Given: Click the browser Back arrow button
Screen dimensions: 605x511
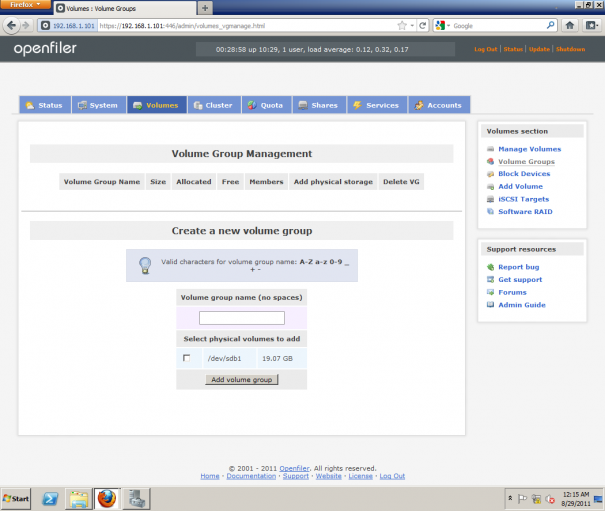Looking at the screenshot, I should [11, 25].
